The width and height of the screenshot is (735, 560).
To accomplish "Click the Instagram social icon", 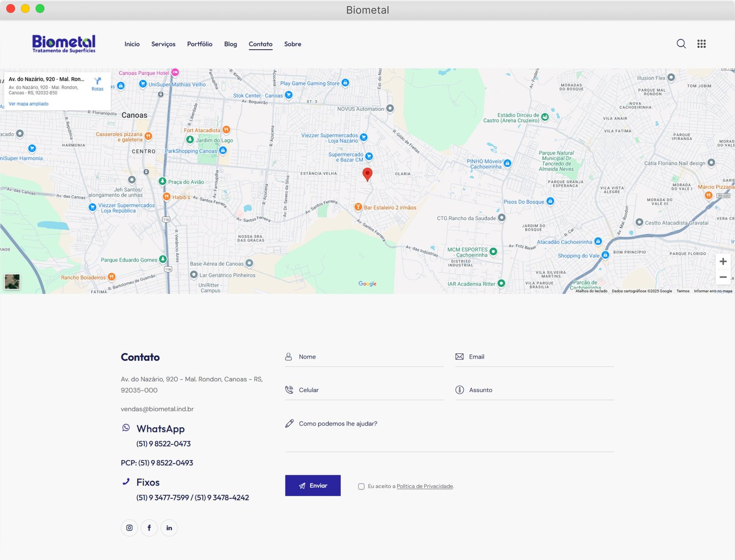I will click(x=130, y=528).
